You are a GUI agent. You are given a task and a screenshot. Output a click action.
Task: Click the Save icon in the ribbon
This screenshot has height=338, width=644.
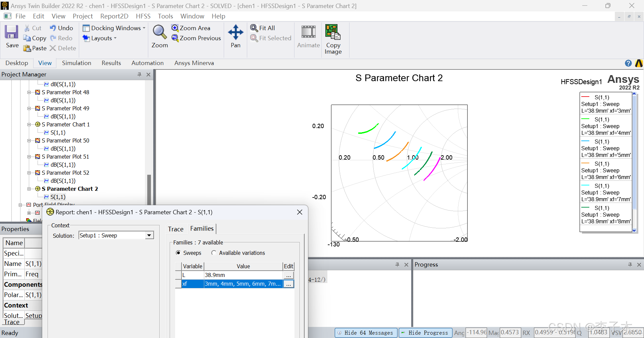pos(12,32)
